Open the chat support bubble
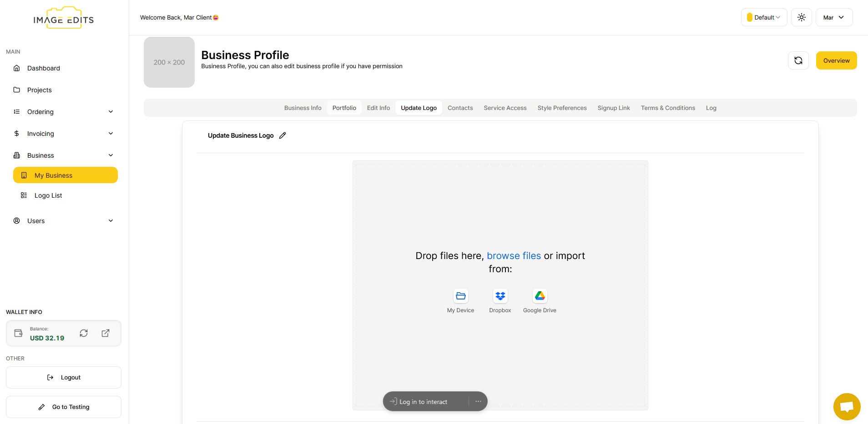868x424 pixels. 847,406
